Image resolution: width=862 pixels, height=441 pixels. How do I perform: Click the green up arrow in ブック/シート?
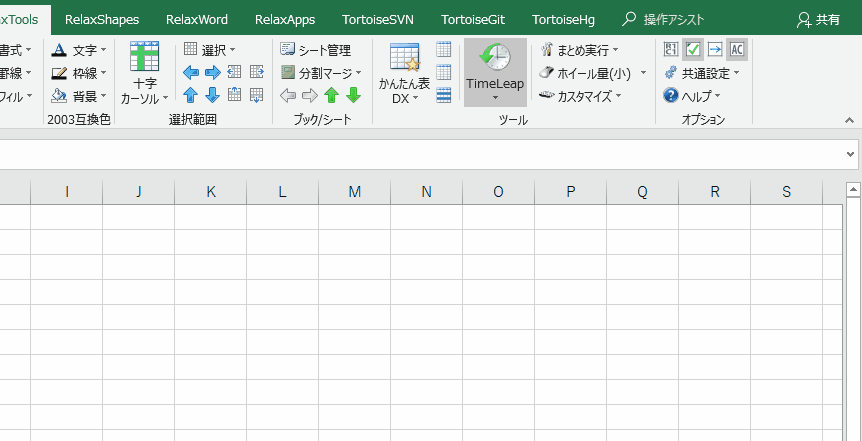(x=331, y=95)
